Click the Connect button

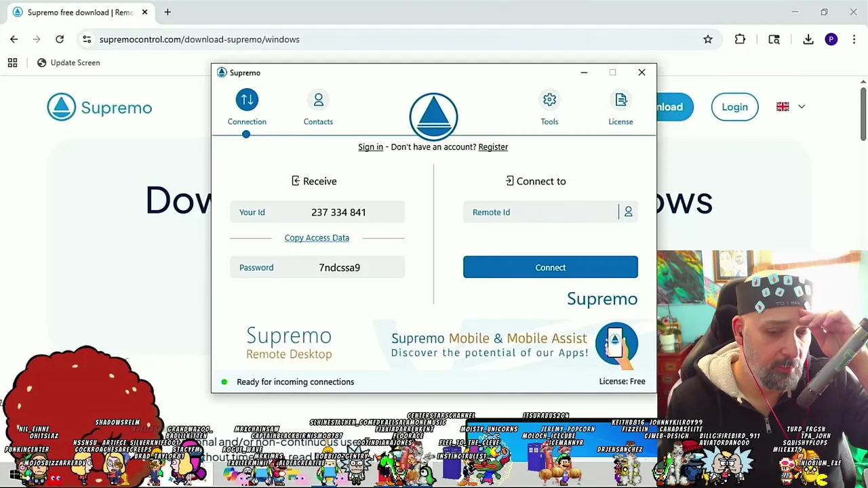pos(550,267)
